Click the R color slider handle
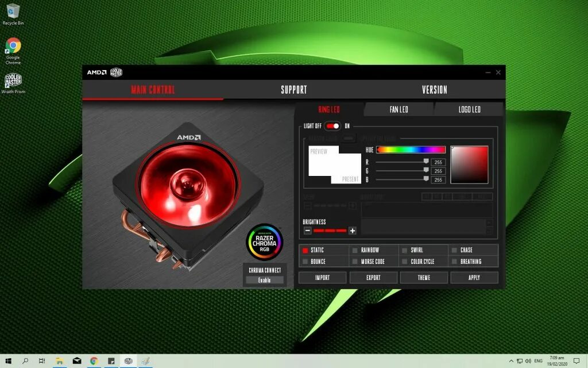The image size is (588, 368). [426, 161]
